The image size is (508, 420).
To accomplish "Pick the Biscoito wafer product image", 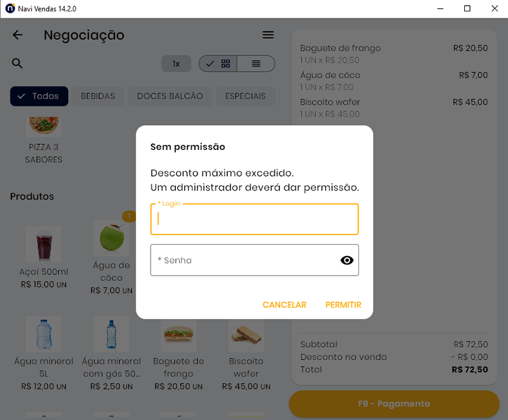I will 246,334.
